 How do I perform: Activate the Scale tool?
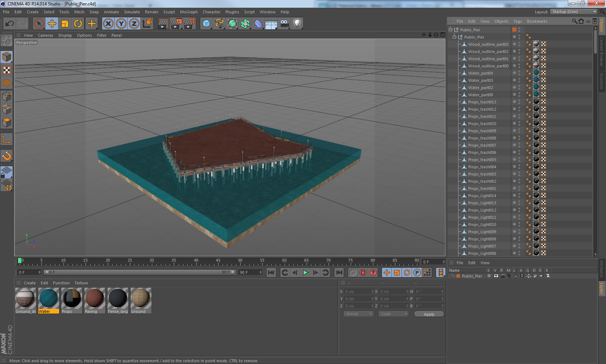pos(65,24)
